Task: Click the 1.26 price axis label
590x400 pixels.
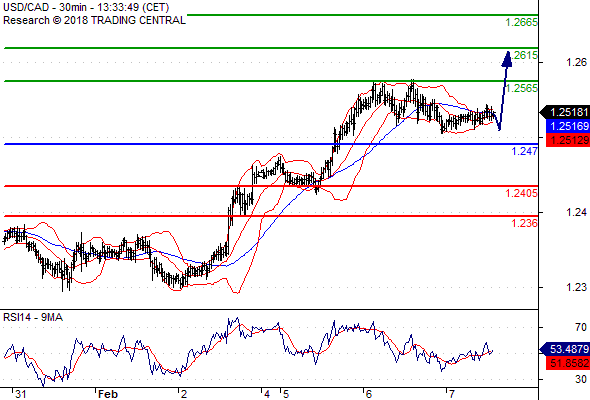Action: (576, 62)
